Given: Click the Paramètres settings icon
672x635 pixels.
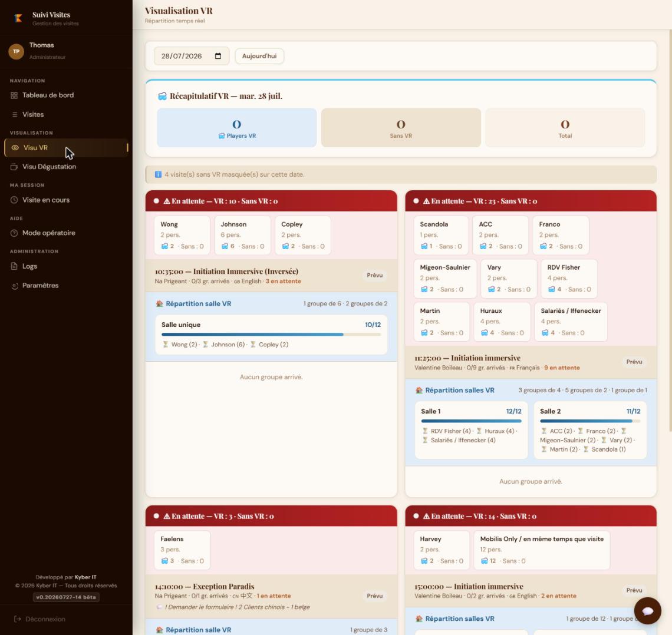Looking at the screenshot, I should (14, 286).
